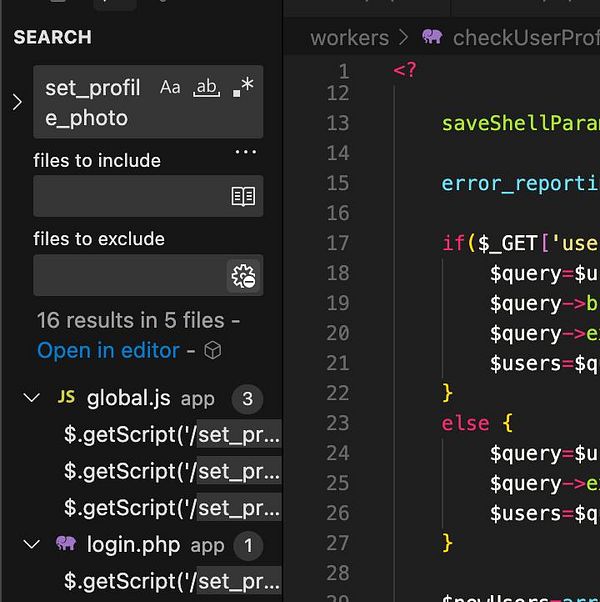Click PHP elephant icon in breadcrumb
600x602 pixels.
(432, 37)
